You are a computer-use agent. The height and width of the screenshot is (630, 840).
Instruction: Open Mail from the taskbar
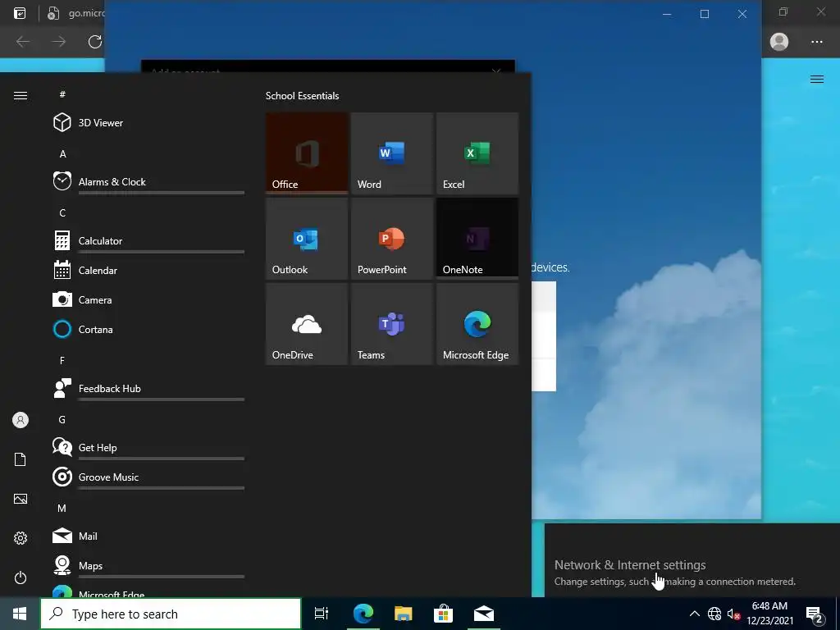tap(484, 614)
